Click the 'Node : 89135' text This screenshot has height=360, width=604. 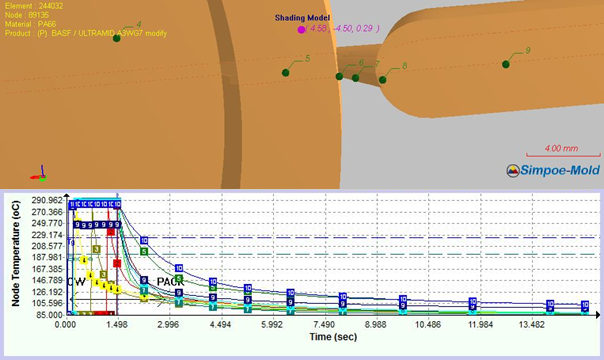tap(27, 15)
